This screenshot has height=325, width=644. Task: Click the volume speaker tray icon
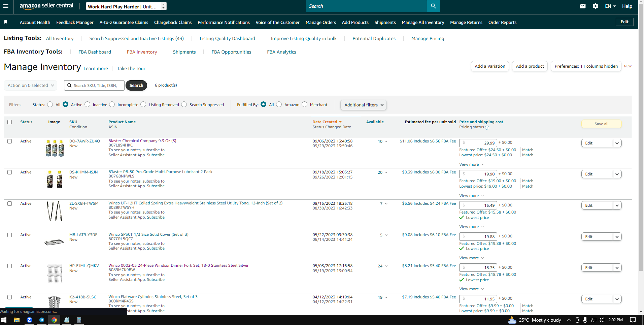click(602, 320)
